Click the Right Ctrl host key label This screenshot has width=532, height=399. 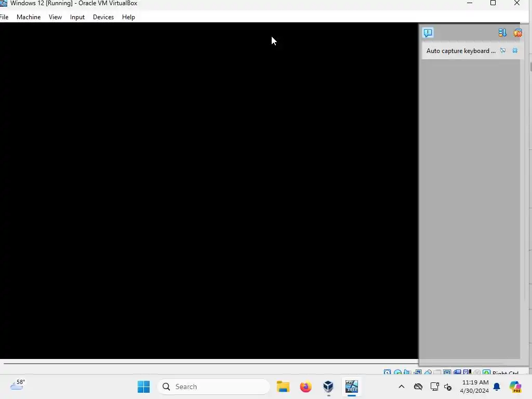(505, 373)
